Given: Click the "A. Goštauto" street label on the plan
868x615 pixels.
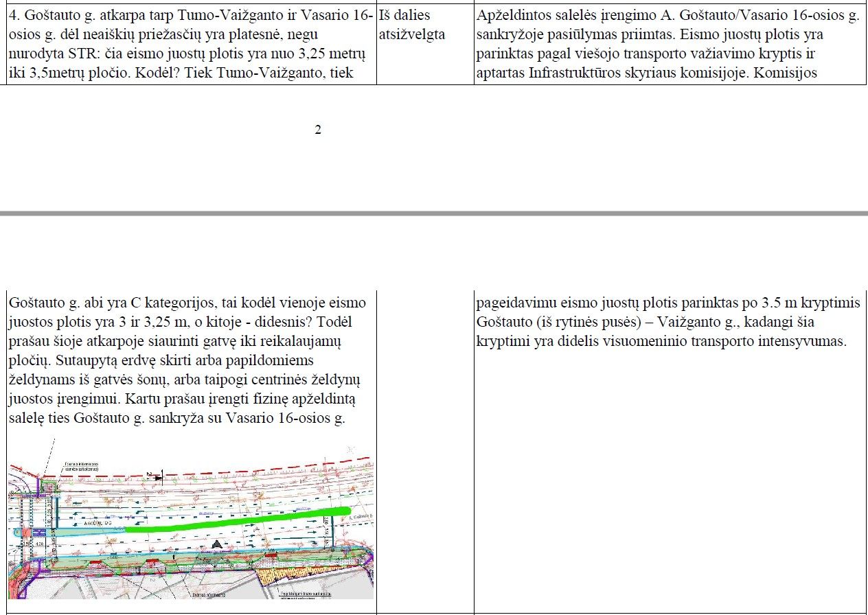Looking at the screenshot, I should tap(97, 523).
